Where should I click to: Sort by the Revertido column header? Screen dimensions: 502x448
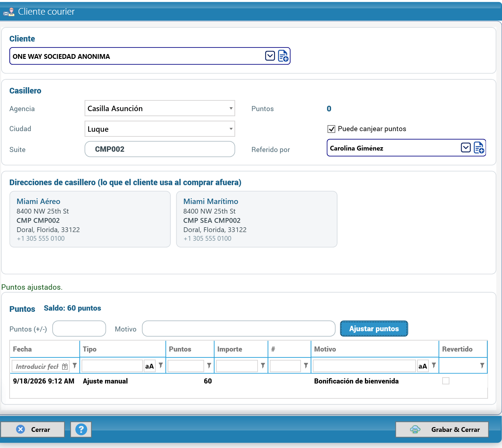[x=463, y=349]
